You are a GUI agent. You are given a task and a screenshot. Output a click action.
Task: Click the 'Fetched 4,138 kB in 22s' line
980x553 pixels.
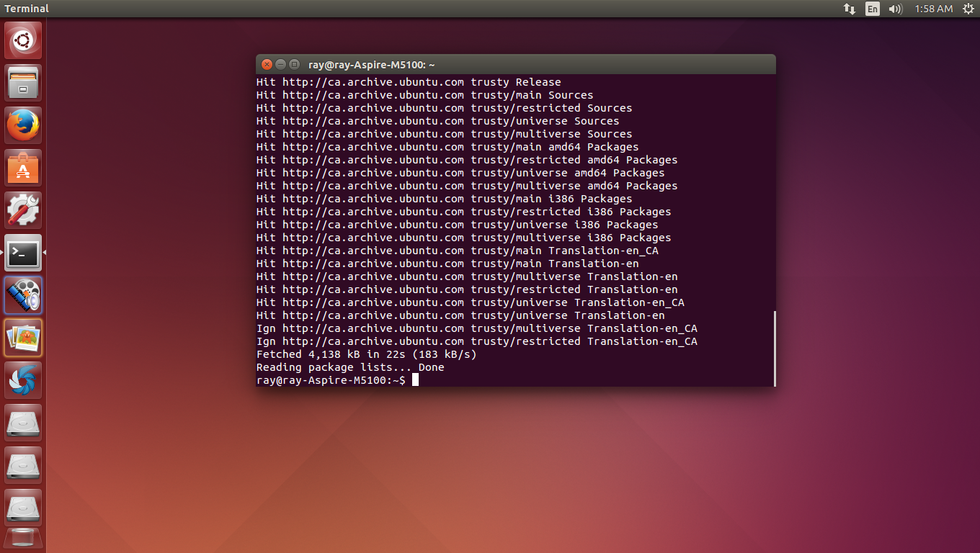pyautogui.click(x=367, y=354)
